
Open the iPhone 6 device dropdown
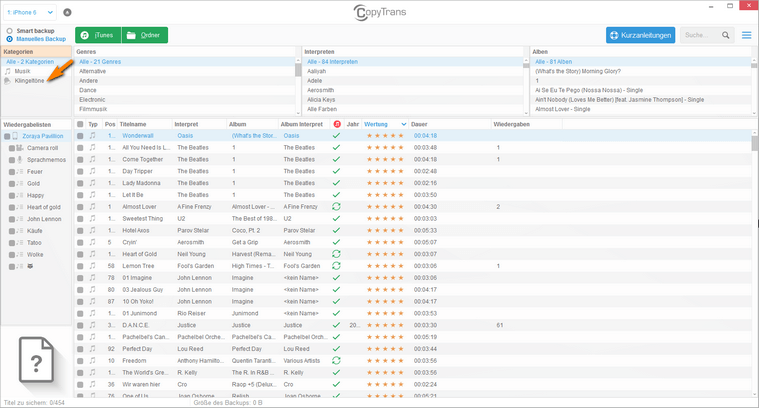30,12
